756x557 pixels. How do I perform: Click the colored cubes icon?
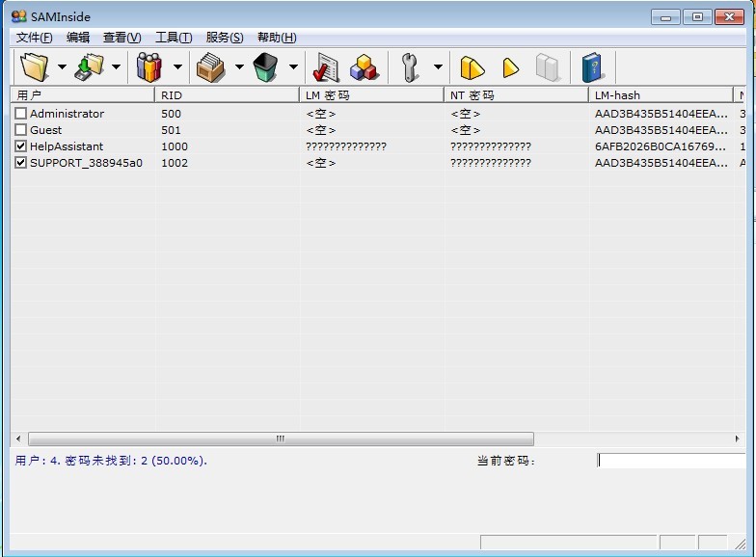364,67
